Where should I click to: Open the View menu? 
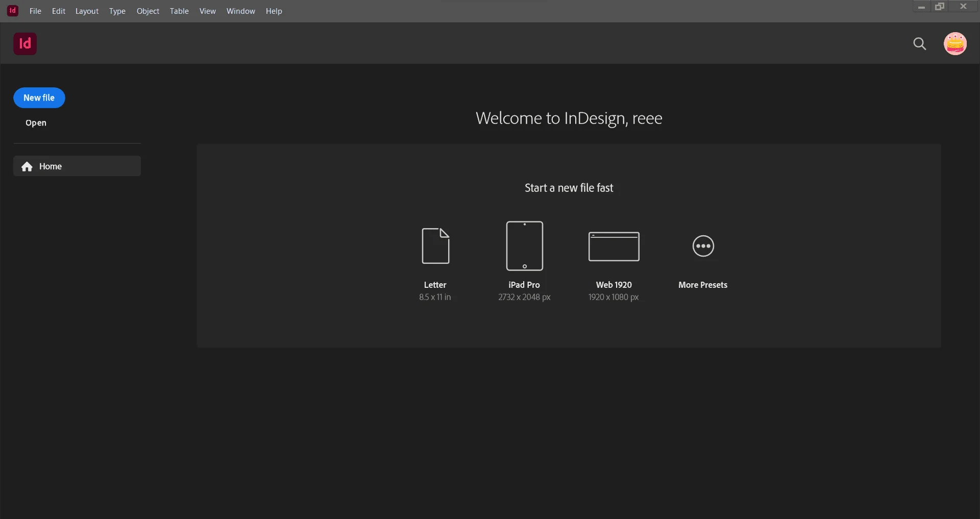tap(208, 11)
